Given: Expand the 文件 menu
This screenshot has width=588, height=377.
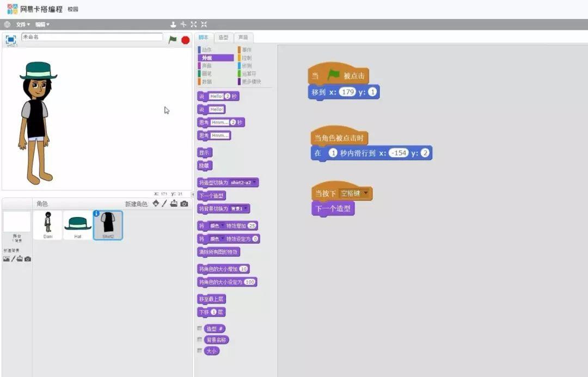Looking at the screenshot, I should 23,24.
